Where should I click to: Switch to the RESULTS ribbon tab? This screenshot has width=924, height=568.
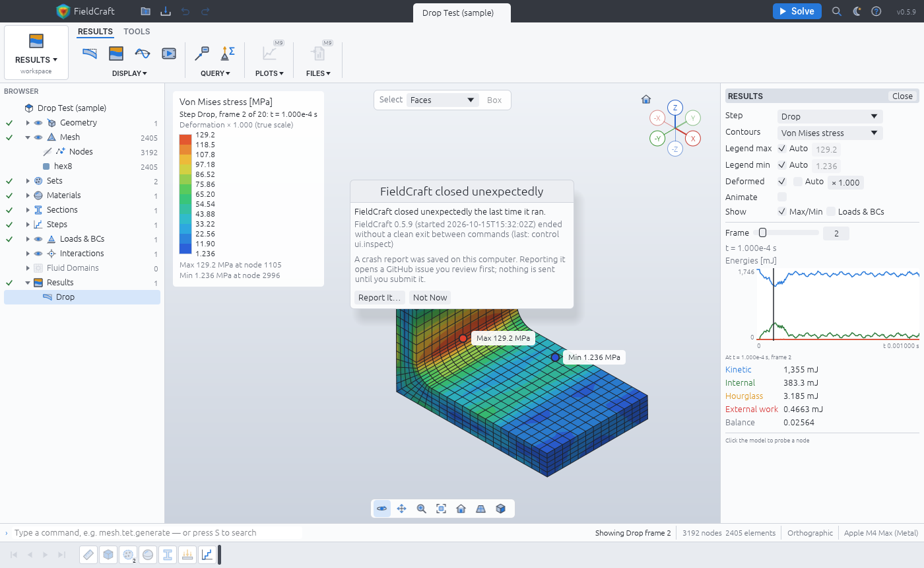click(95, 32)
